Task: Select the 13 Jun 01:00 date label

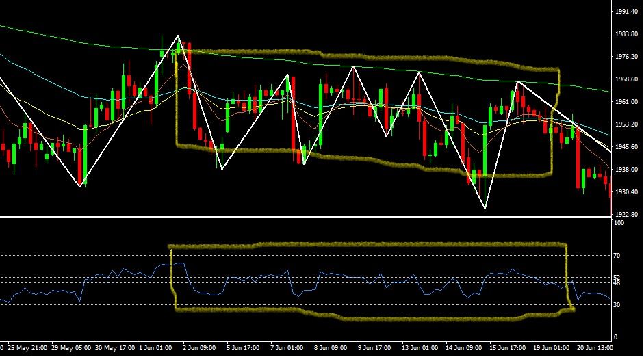Action: click(420, 348)
